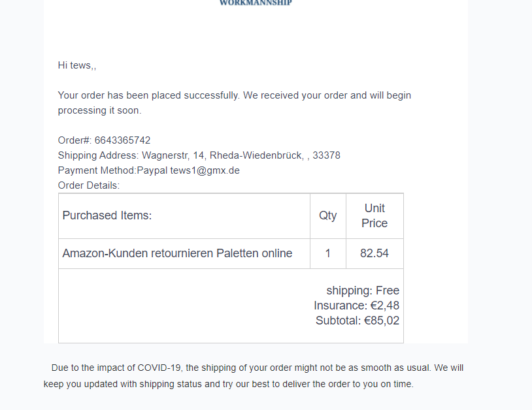Click the Unit Price column header

pos(374,215)
